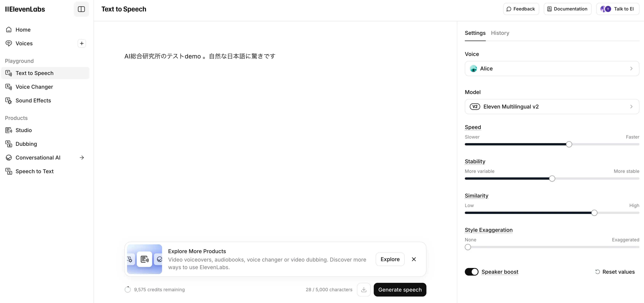Click the Speed label
644x303 pixels.
(x=473, y=127)
